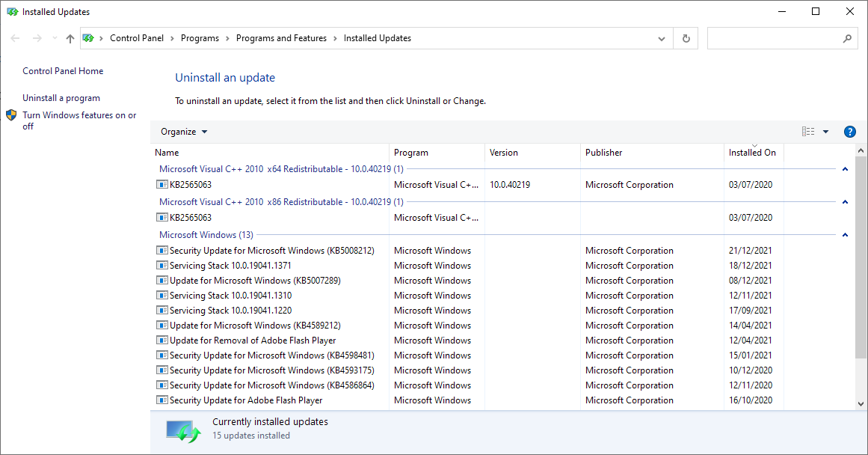Viewport: 868px width, 455px height.
Task: Select Installed Updates breadcrumb
Action: [x=378, y=38]
